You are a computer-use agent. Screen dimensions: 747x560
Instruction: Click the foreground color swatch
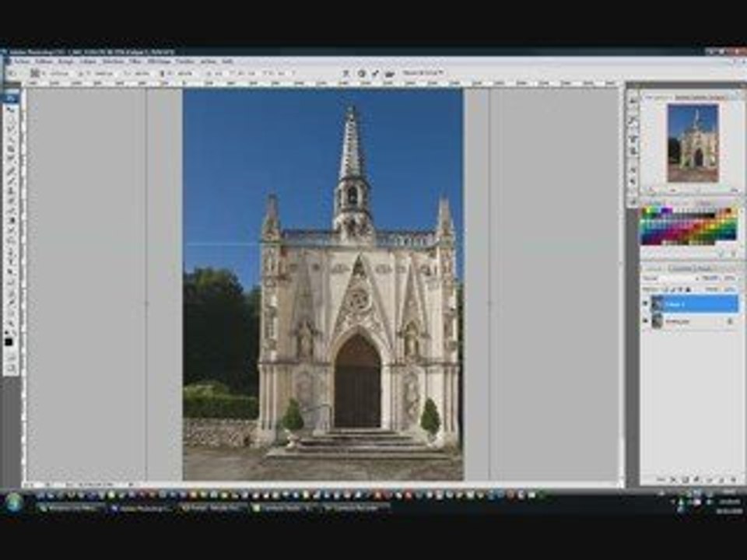coord(9,342)
